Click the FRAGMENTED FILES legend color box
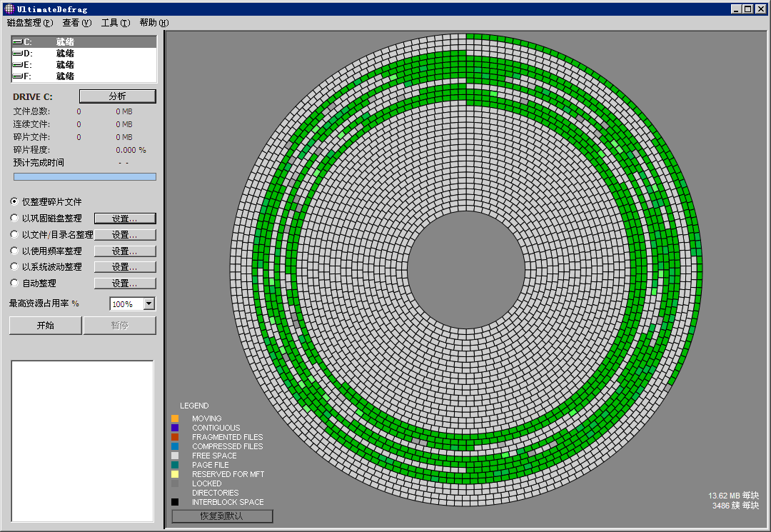Image resolution: width=771 pixels, height=532 pixels. pos(175,437)
